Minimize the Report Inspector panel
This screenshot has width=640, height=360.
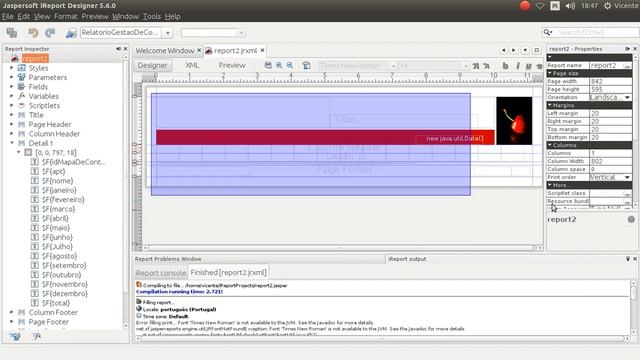tap(118, 49)
